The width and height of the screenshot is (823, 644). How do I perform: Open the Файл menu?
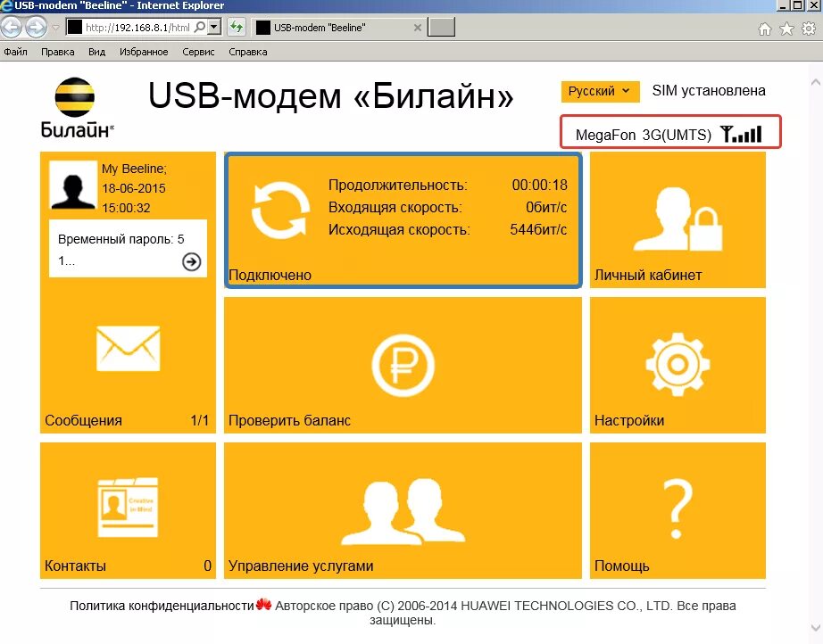(x=16, y=52)
